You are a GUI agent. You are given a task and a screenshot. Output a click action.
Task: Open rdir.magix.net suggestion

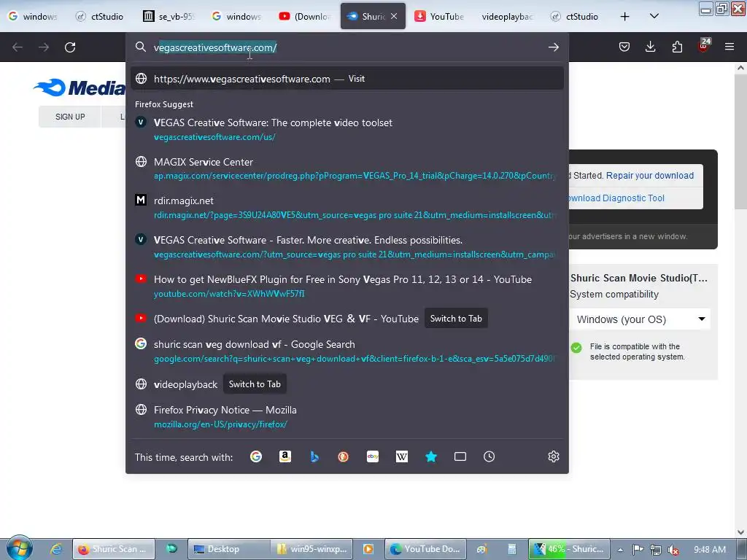[x=347, y=208]
